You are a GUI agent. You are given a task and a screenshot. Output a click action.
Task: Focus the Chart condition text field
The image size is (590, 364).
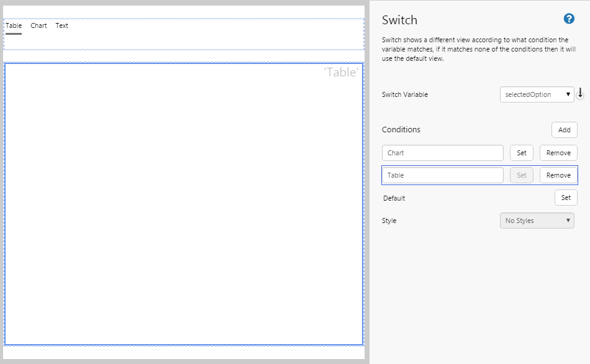tap(442, 153)
